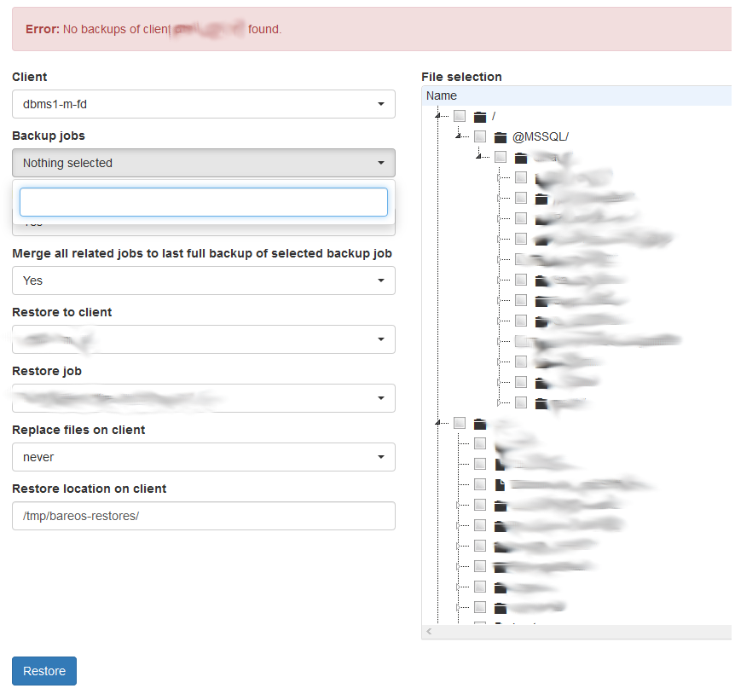Collapse the @MSSQL/ tree node
The width and height of the screenshot is (735, 700).
pyautogui.click(x=459, y=136)
